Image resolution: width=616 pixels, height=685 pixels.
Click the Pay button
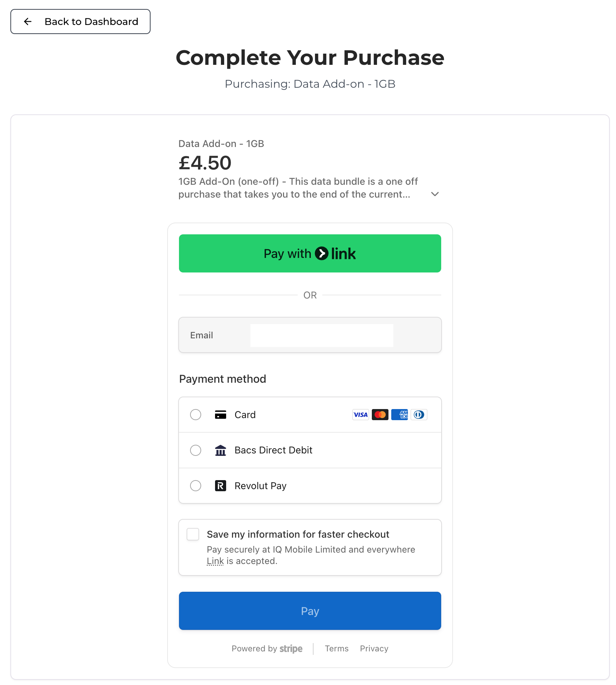point(310,611)
